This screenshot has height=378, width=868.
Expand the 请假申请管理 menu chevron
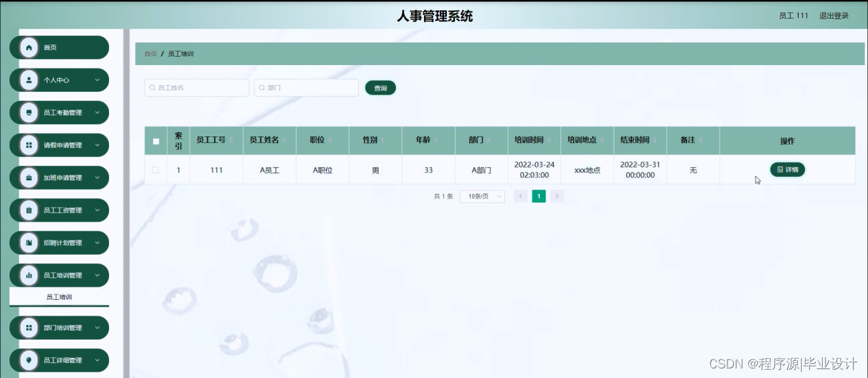97,145
